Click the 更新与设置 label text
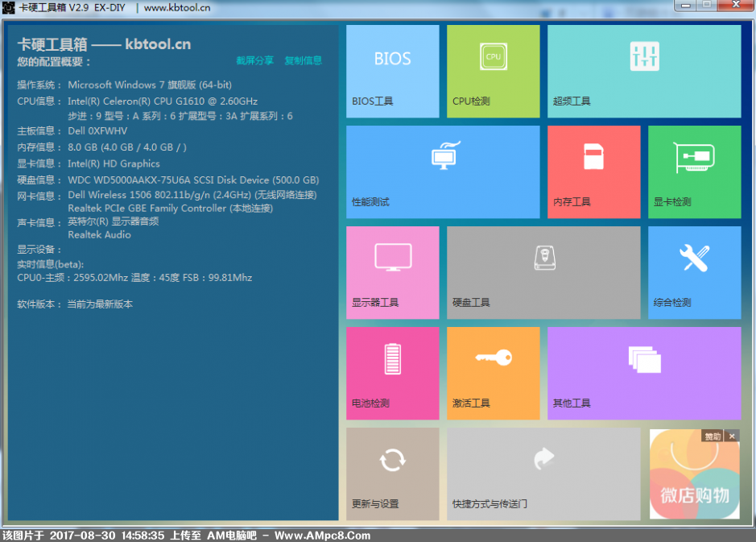This screenshot has width=756, height=542. 375,504
